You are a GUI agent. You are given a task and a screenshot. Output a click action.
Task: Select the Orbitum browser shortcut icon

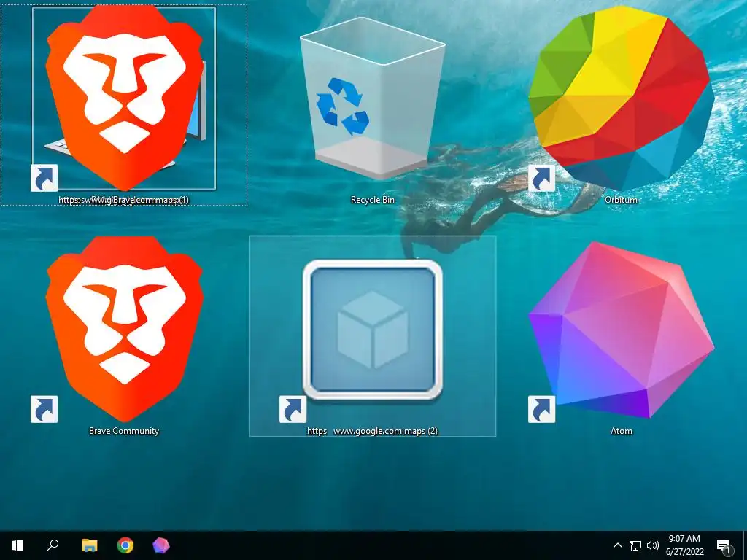(622, 98)
